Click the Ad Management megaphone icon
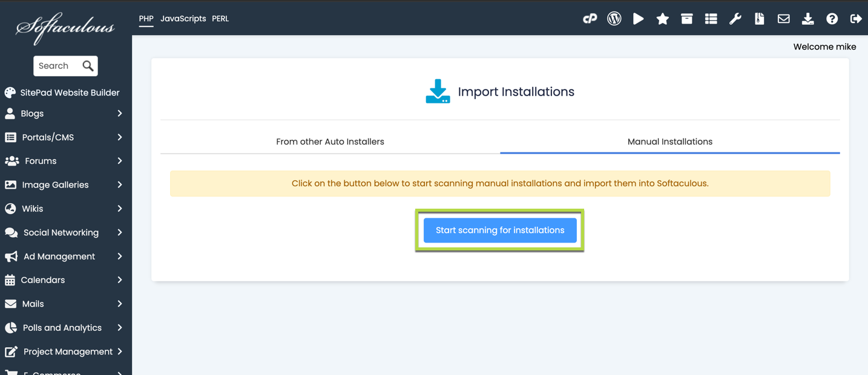The width and height of the screenshot is (868, 375). pos(11,256)
